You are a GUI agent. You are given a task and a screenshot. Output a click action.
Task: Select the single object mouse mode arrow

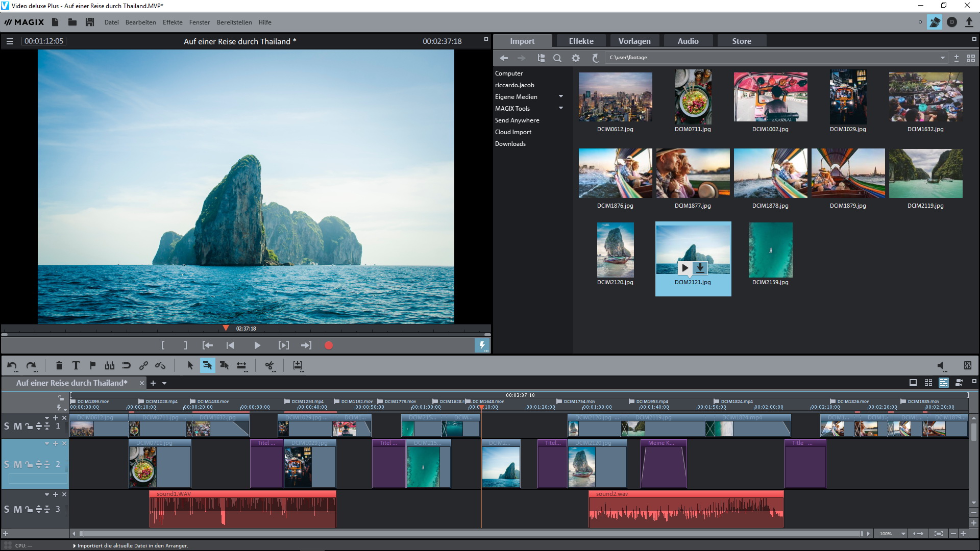pos(190,365)
